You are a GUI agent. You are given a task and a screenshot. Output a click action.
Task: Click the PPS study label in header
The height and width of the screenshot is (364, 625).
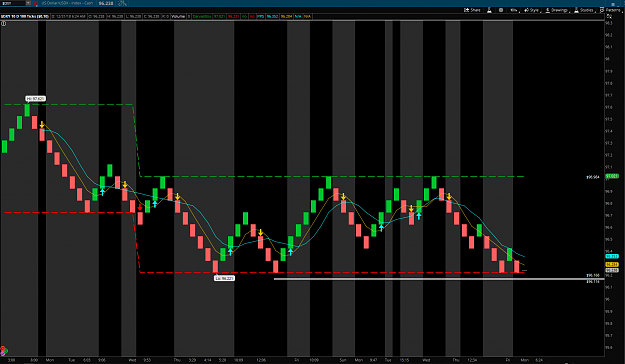pos(261,16)
